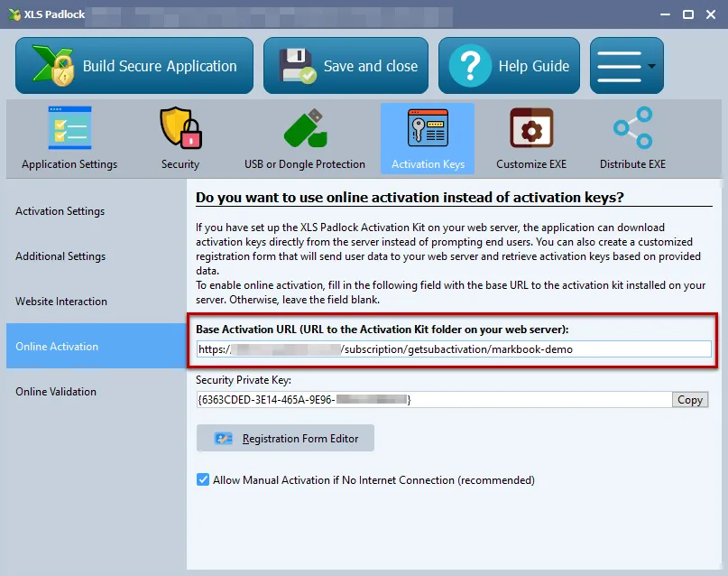This screenshot has width=728, height=576.
Task: Click the Security Private Key field
Action: [x=434, y=399]
